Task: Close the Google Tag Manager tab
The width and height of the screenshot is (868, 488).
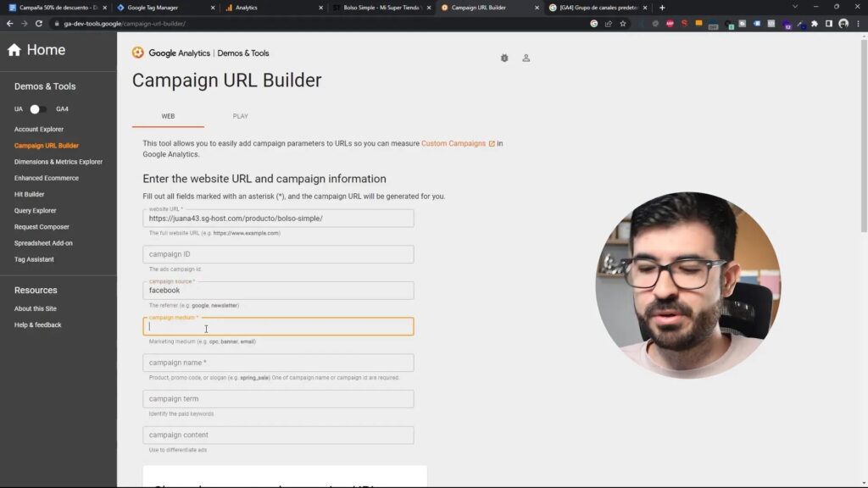Action: (213, 8)
